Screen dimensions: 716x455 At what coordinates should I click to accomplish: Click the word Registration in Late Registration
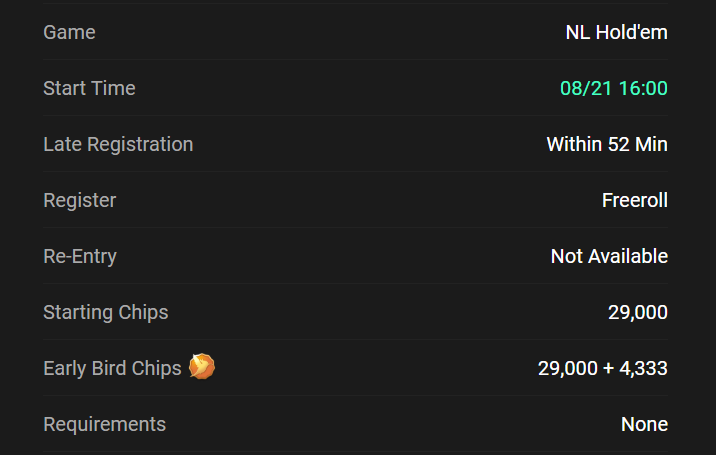pos(140,144)
